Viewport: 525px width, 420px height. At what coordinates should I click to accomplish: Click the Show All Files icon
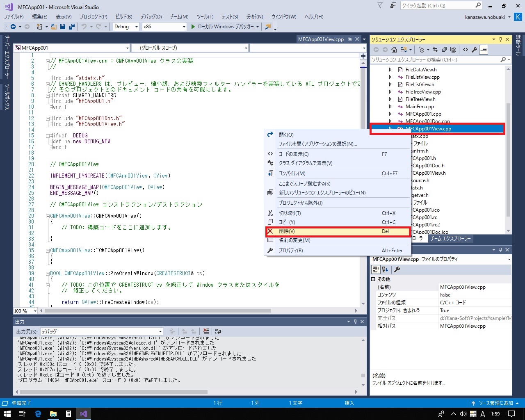(x=453, y=50)
